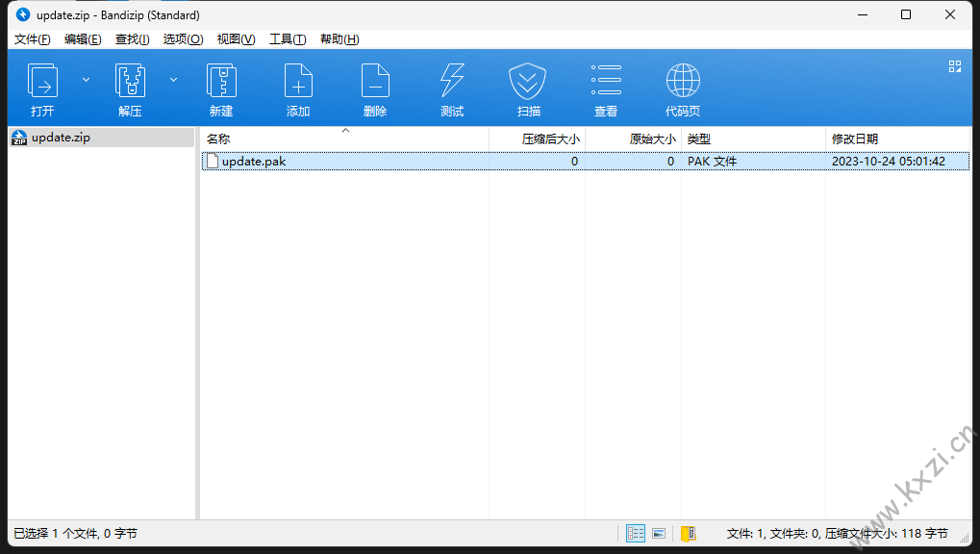Image resolution: width=980 pixels, height=554 pixels.
Task: Sort by the 压缩后大小 column header
Action: pyautogui.click(x=537, y=138)
